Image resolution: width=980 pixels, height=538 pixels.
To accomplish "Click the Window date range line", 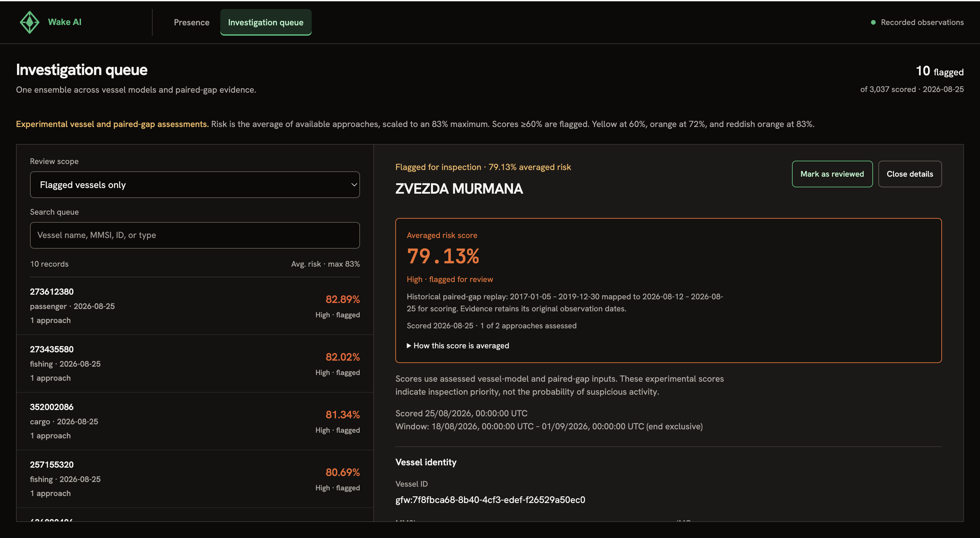I will coord(549,427).
